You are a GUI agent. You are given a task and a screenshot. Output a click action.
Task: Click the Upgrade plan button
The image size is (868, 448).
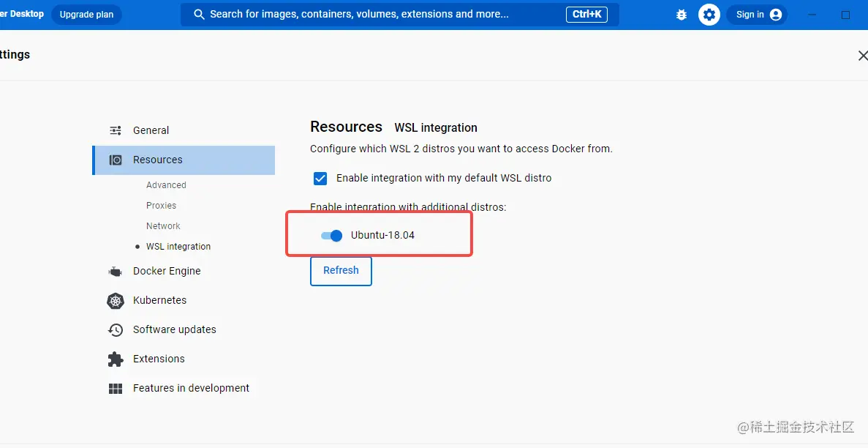point(86,15)
